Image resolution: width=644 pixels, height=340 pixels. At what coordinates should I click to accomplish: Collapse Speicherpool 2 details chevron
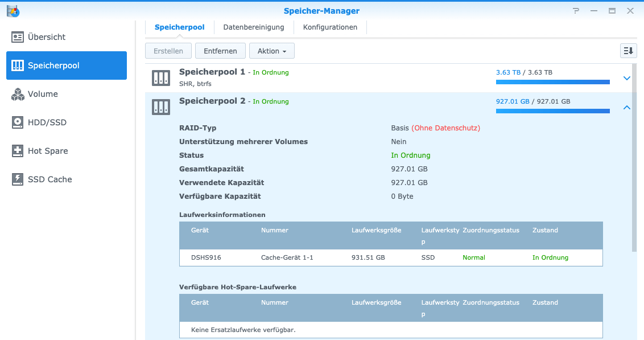click(x=627, y=107)
